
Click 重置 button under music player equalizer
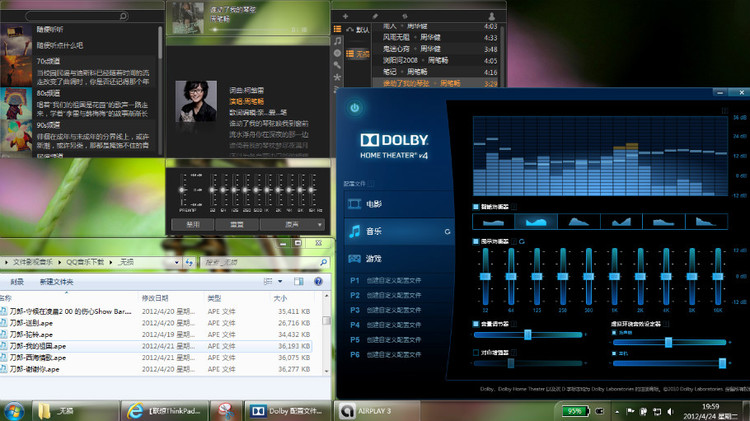(x=237, y=224)
